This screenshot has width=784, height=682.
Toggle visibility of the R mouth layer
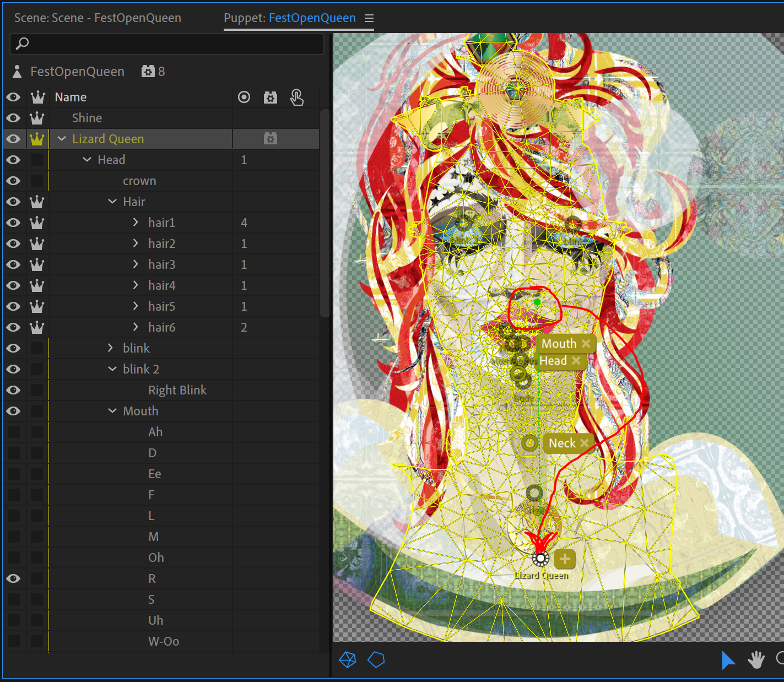point(13,578)
